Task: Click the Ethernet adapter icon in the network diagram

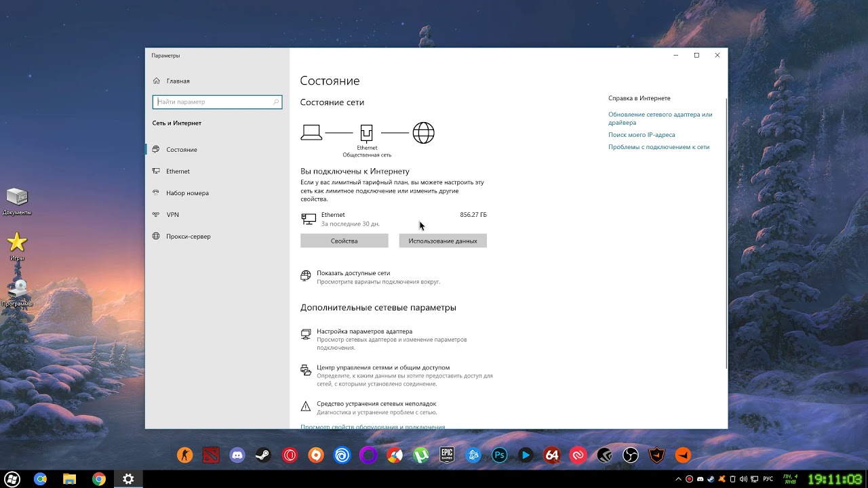Action: coord(367,133)
